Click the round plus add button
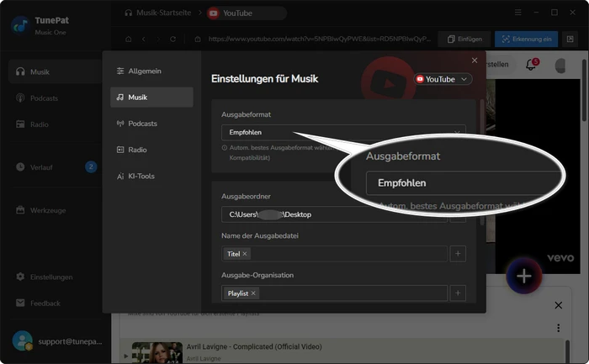The width and height of the screenshot is (589, 364). [x=524, y=277]
